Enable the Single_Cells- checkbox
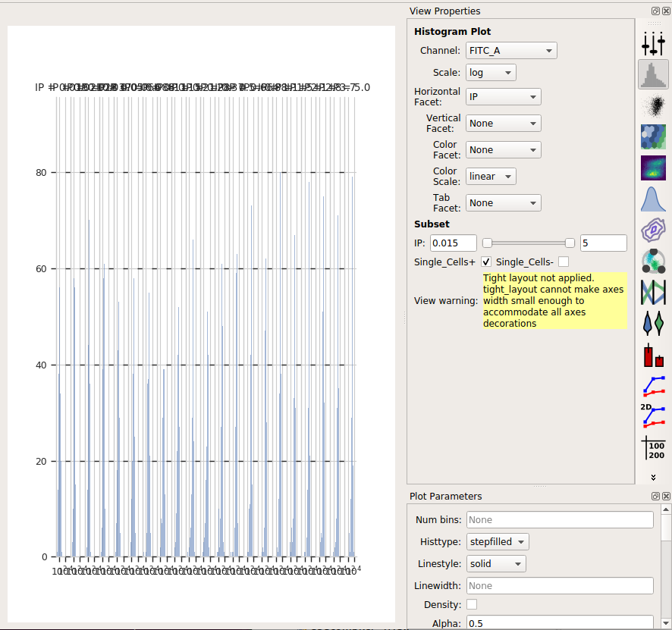This screenshot has height=630, width=672. (564, 262)
